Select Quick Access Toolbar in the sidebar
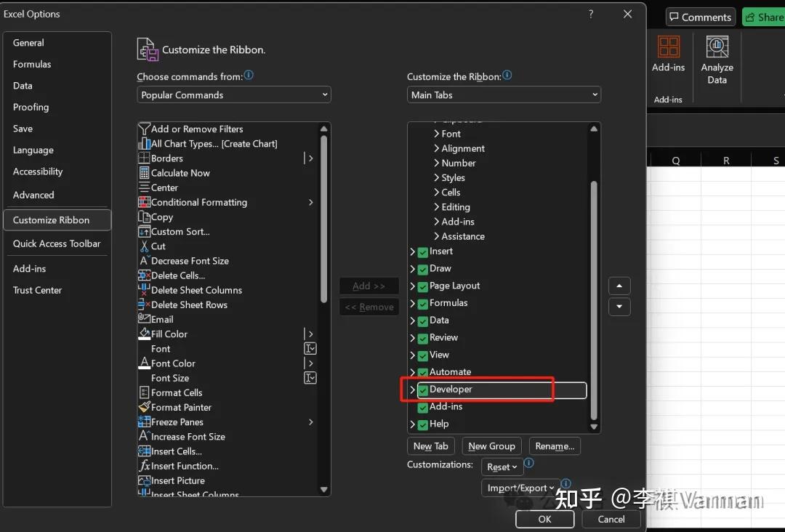785x532 pixels. pos(57,243)
